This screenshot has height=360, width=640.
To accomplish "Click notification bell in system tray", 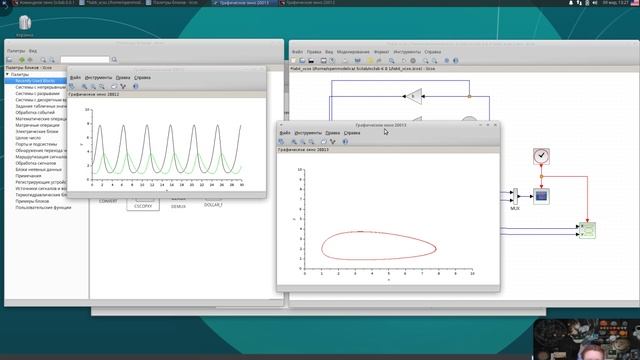I will coord(571,2).
